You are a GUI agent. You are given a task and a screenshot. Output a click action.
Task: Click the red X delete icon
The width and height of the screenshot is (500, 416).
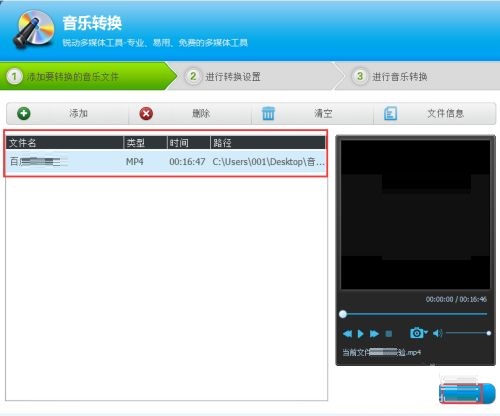coord(146,113)
